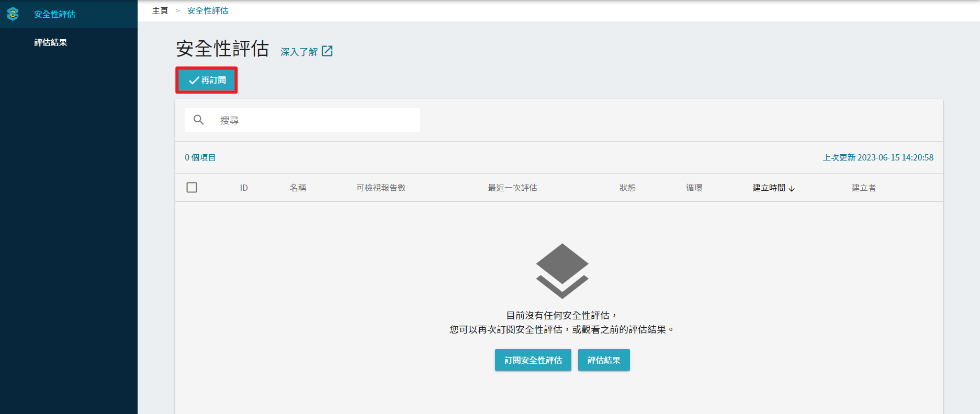The image size is (980, 414).
Task: Click the 訂閱安全性評估 button
Action: [533, 360]
